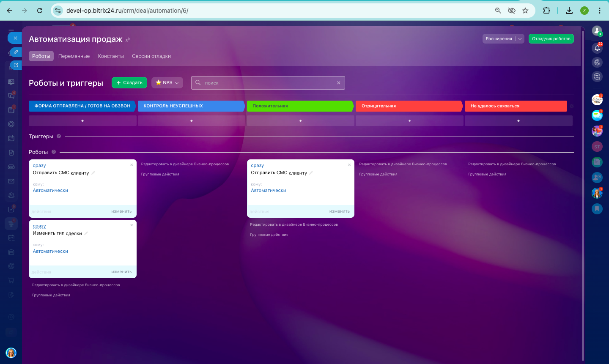Click Автоматически on the Изменить тип сделки card
The height and width of the screenshot is (364, 609).
[50, 251]
